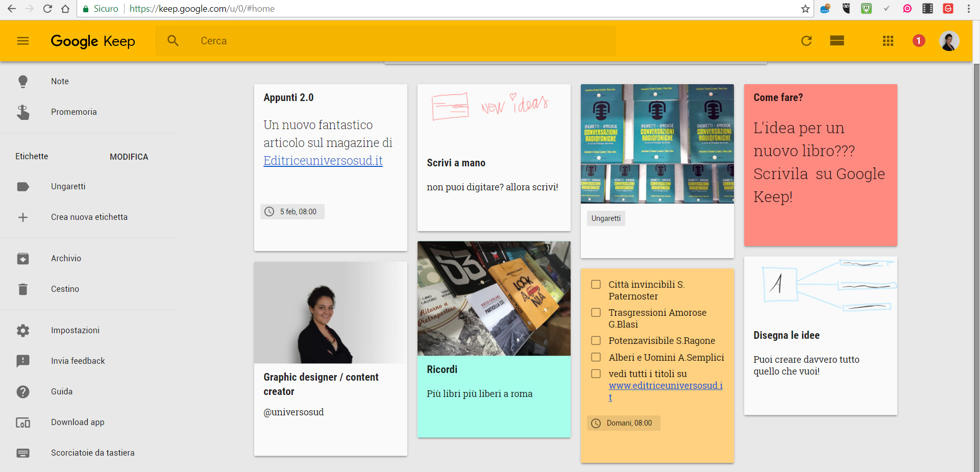Open the Scrivi a mano note title
Screen dimensions: 980x472
tap(456, 163)
